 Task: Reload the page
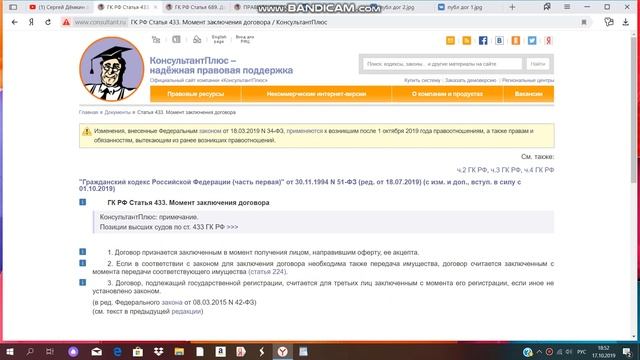48,22
